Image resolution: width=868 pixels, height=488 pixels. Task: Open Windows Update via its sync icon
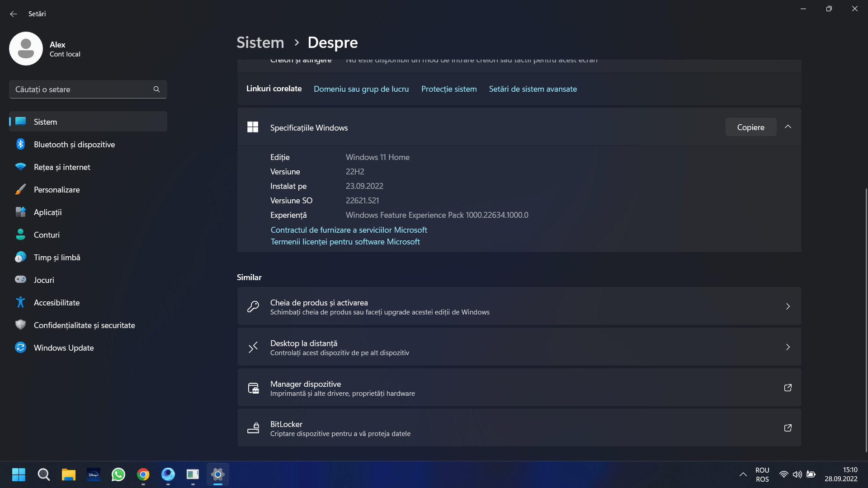coord(20,347)
